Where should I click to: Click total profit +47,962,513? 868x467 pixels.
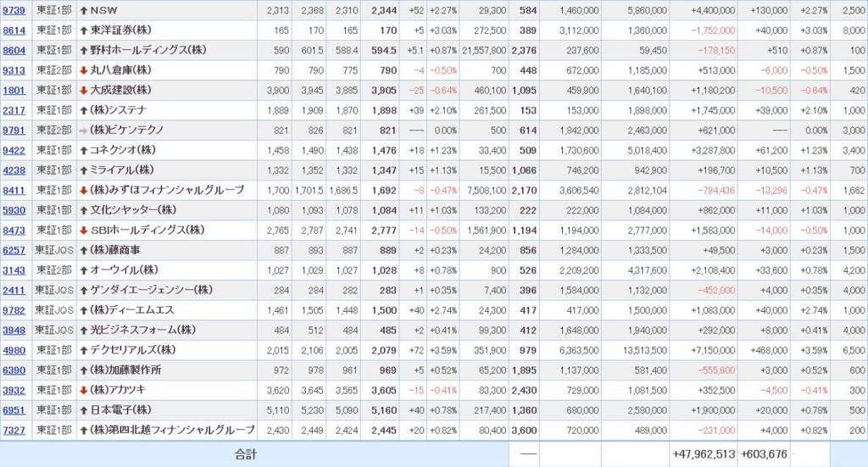coord(704,454)
